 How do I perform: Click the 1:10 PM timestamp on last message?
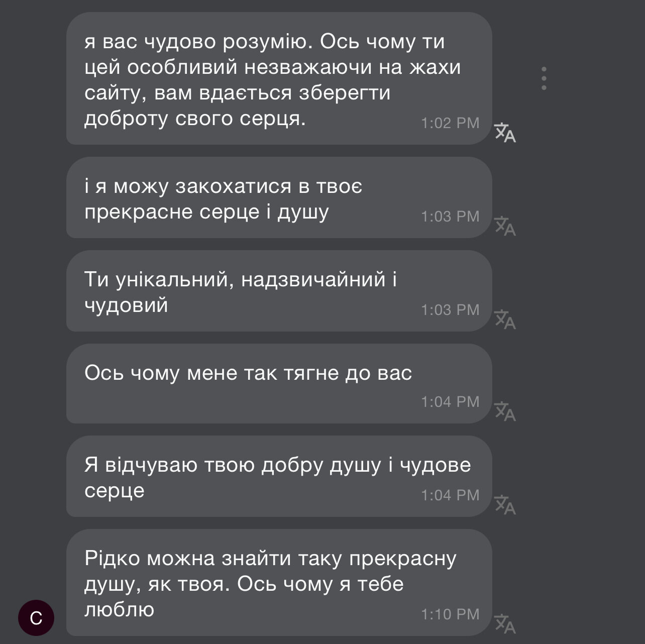coord(450,614)
